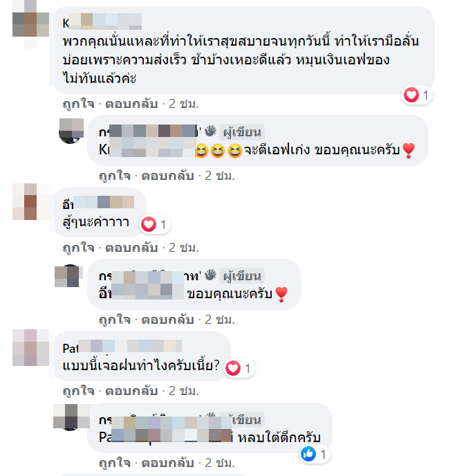Click ตอบกลับ under จะตีเอฟเก่ง reply

coord(168,176)
